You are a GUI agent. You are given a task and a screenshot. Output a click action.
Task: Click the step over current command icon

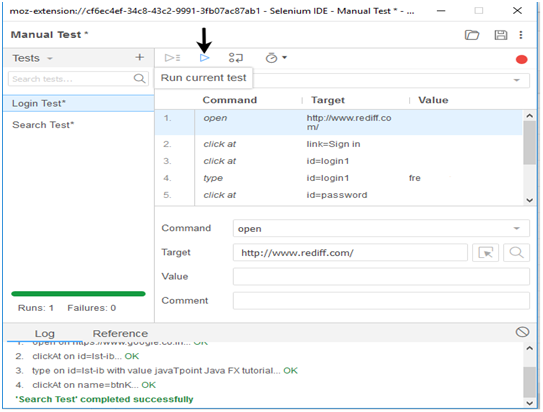pyautogui.click(x=236, y=58)
